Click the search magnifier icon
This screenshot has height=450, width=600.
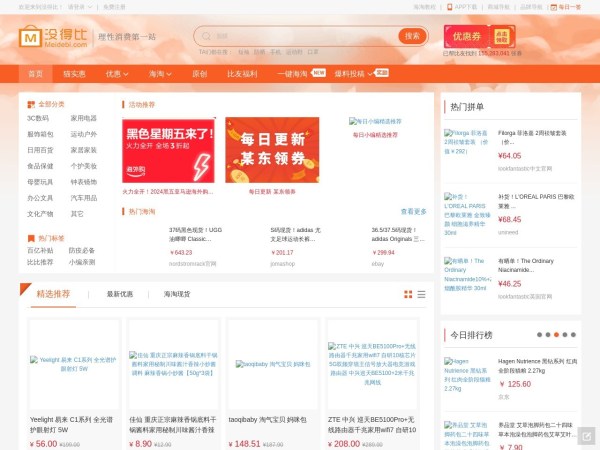tap(207, 36)
